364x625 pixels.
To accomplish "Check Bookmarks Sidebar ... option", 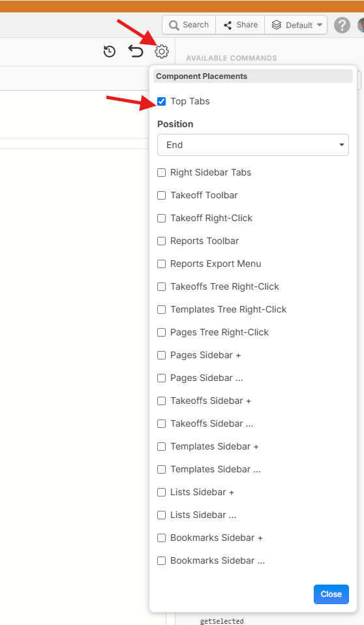I will coord(162,560).
